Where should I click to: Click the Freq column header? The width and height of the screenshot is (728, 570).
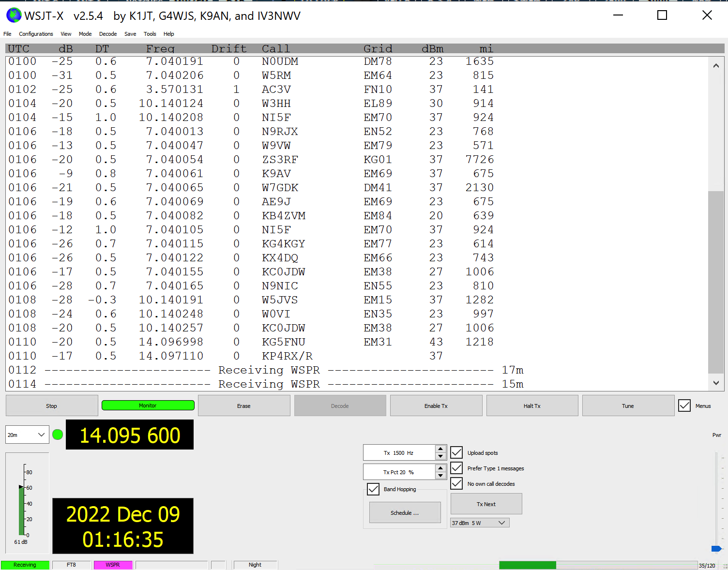tap(160, 49)
